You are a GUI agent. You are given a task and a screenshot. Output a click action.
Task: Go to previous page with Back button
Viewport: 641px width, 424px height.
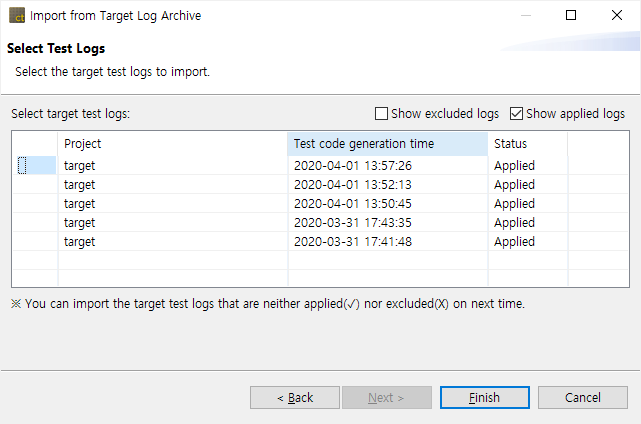pos(295,398)
